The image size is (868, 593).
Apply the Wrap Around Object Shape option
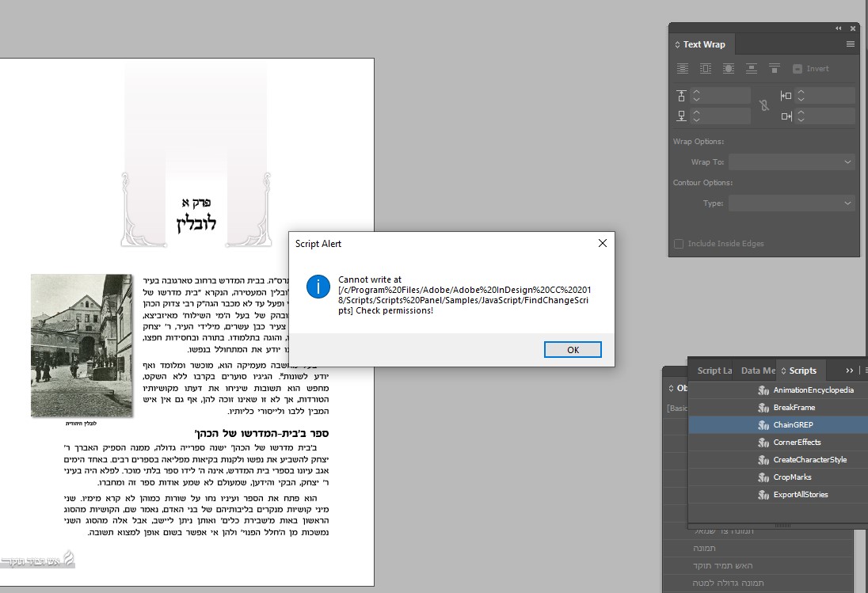pos(729,68)
